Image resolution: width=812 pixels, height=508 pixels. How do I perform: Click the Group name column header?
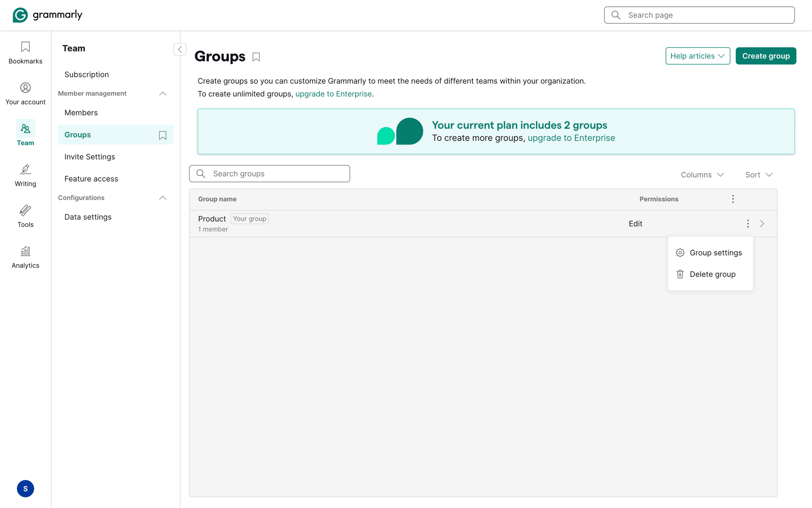click(217, 199)
